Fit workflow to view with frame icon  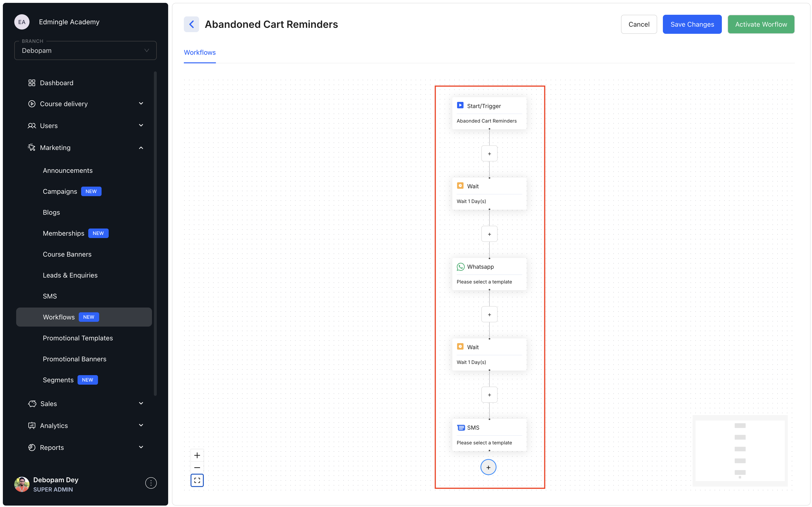(197, 480)
